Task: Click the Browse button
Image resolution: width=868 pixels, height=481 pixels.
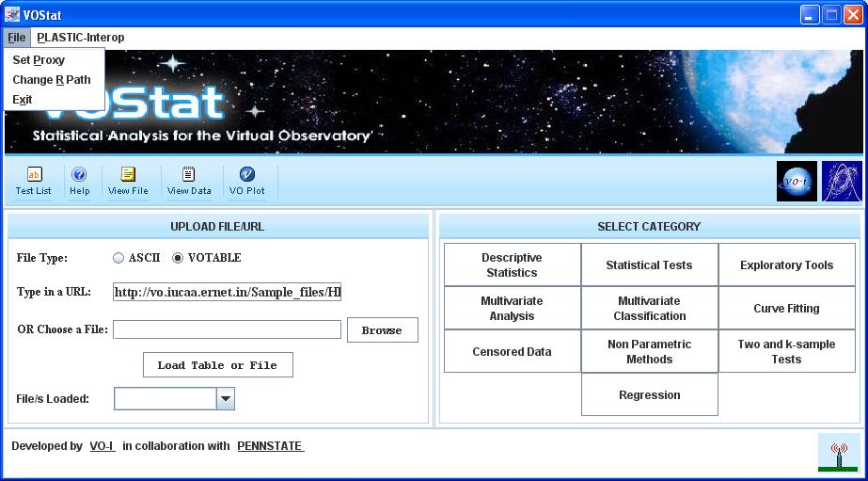Action: [383, 330]
